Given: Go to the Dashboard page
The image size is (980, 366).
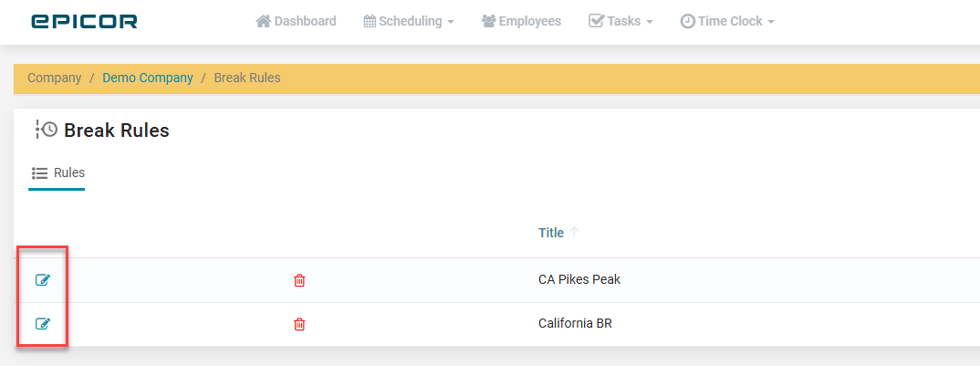Looking at the screenshot, I should 305,21.
